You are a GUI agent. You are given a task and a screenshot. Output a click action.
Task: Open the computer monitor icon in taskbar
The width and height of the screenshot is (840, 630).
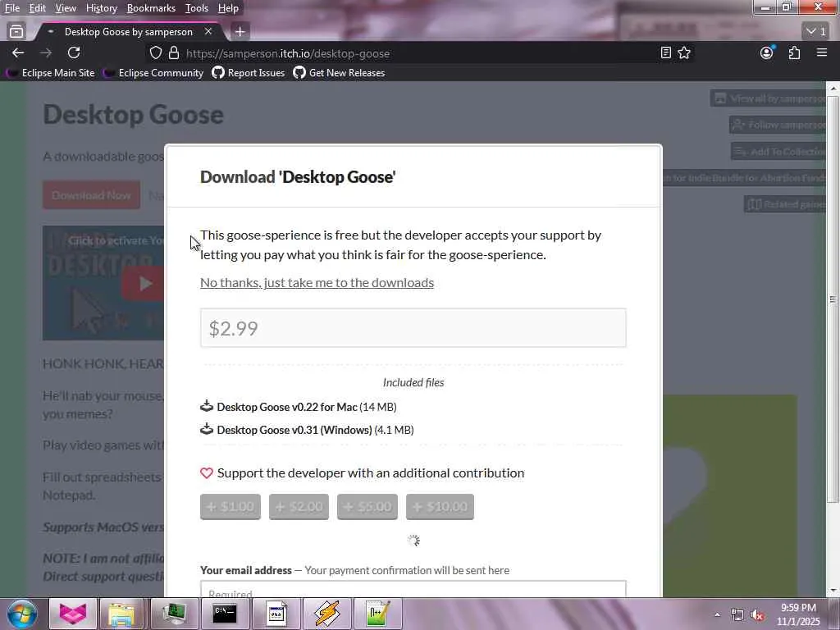click(173, 614)
